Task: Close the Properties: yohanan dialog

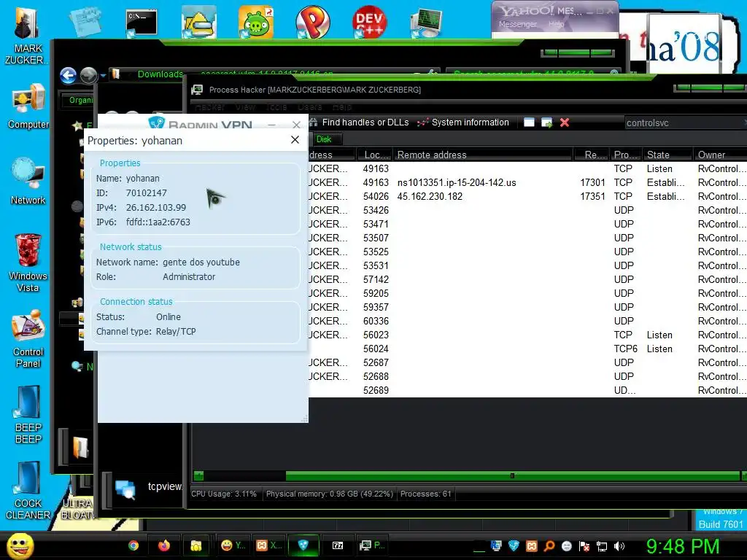Action: click(295, 139)
